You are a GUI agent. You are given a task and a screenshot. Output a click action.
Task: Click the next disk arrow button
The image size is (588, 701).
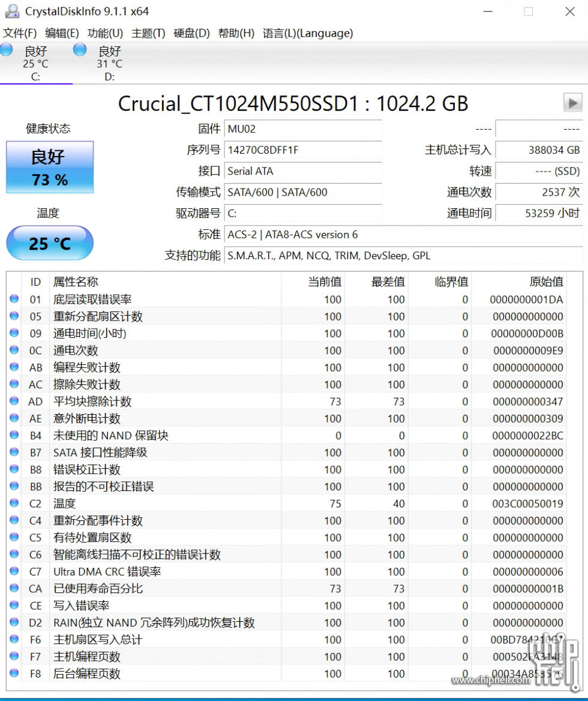tap(572, 103)
